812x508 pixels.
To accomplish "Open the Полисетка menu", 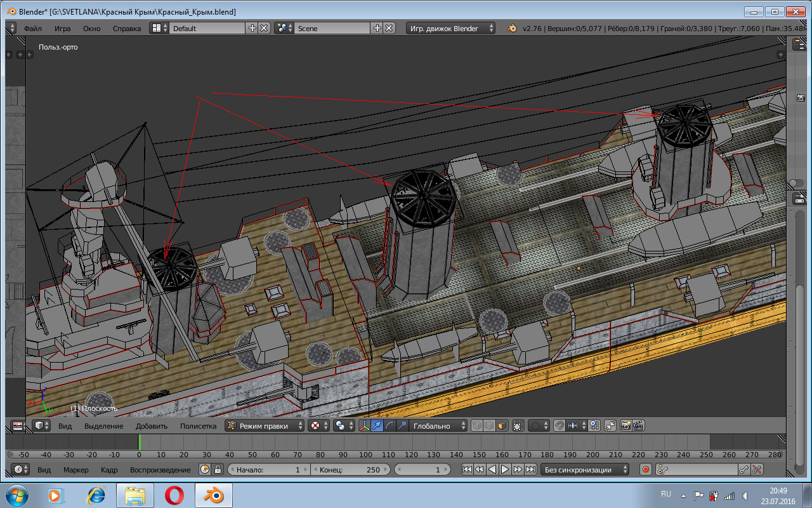I will click(x=198, y=426).
